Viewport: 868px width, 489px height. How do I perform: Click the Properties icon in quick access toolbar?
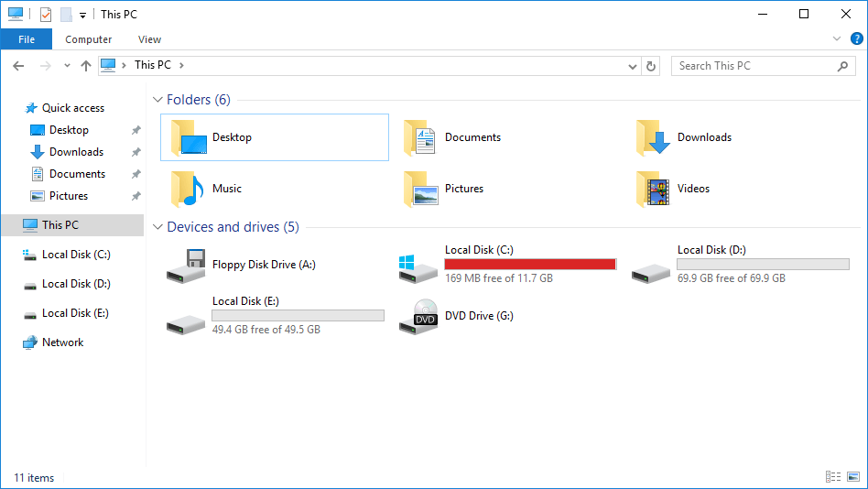pos(46,15)
